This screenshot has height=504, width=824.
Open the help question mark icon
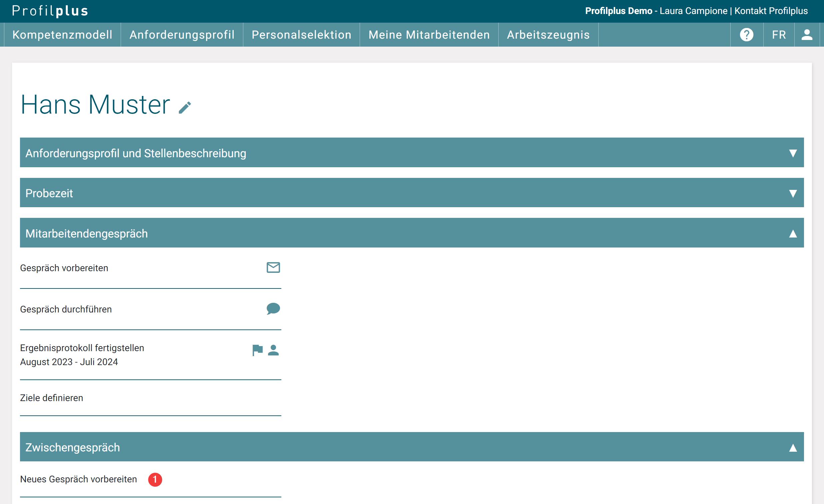point(746,35)
